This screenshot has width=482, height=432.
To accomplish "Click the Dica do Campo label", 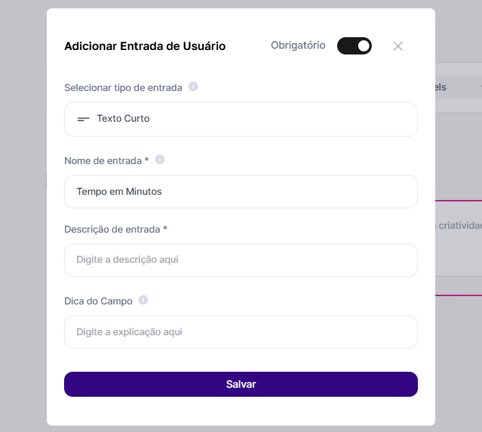I will tap(98, 301).
